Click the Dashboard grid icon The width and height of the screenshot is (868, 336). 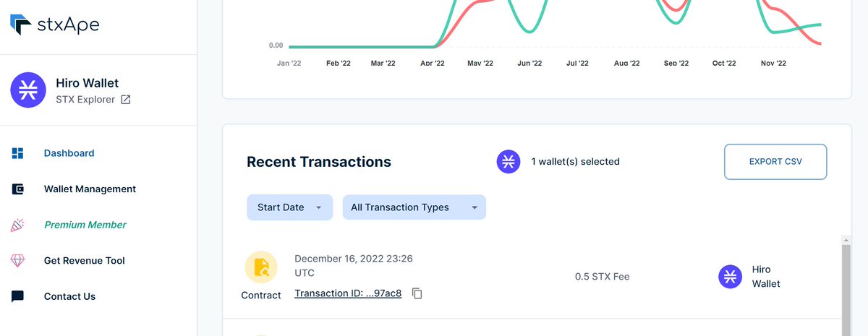[x=18, y=153]
